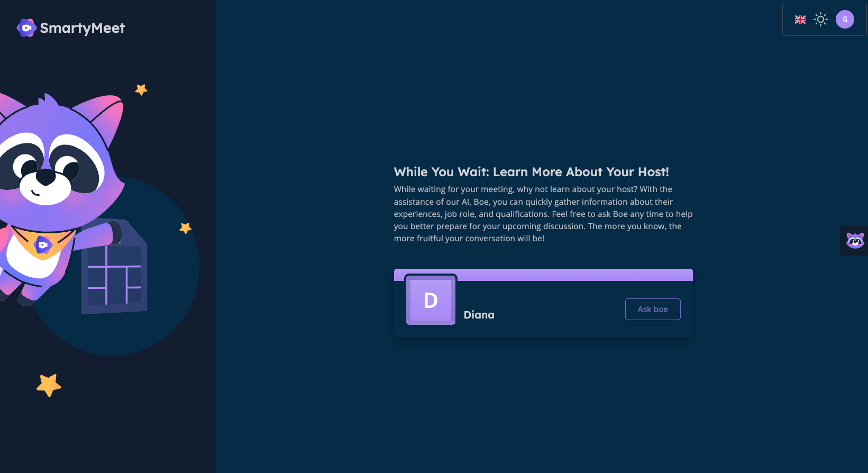Click the SmartyMeet brand name
Image resolution: width=868 pixels, height=473 pixels.
tap(83, 28)
